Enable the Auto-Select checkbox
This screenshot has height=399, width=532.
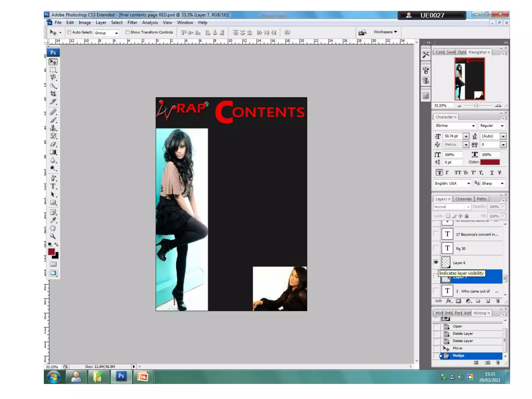[69, 32]
